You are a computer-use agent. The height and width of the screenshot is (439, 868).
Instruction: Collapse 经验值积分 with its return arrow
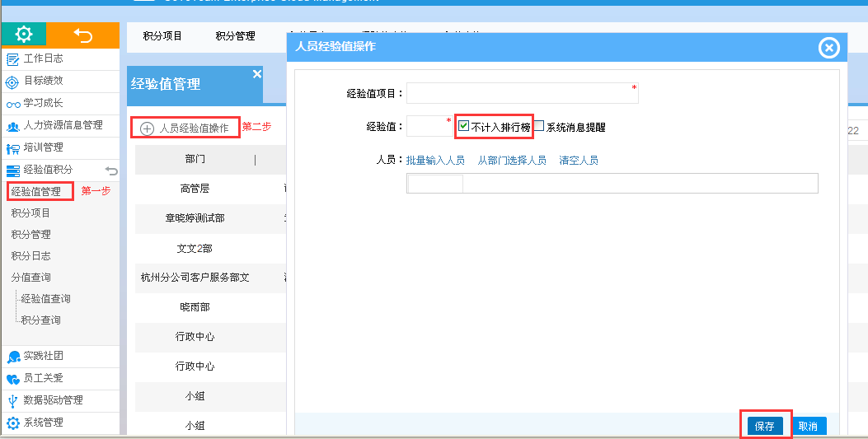111,170
